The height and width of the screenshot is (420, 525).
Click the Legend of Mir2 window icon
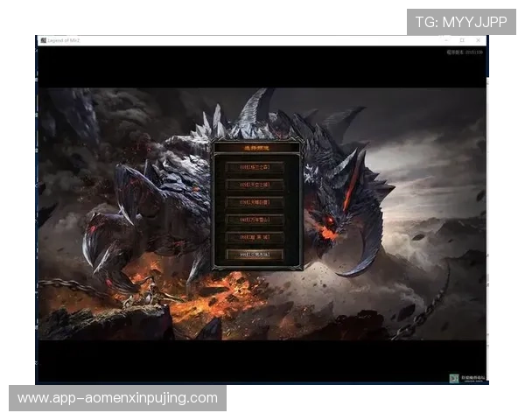(x=42, y=40)
